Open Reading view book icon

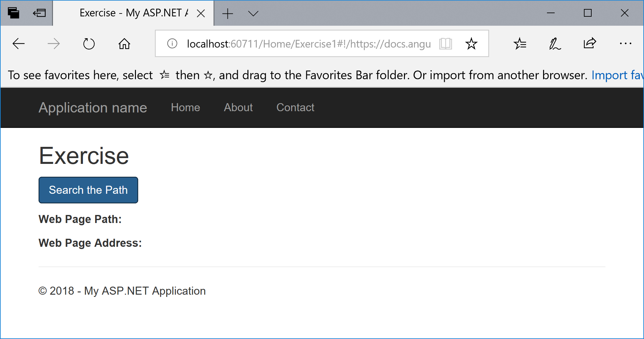tap(446, 43)
